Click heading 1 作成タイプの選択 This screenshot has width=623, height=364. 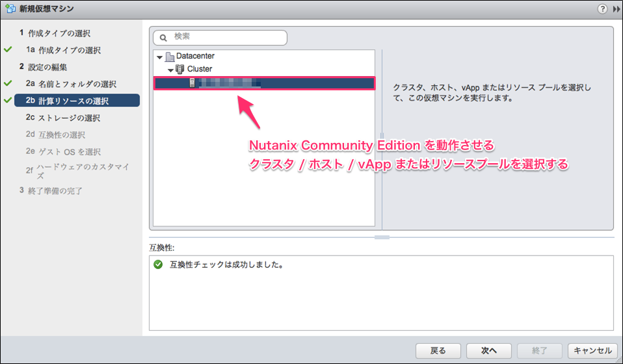coord(55,33)
